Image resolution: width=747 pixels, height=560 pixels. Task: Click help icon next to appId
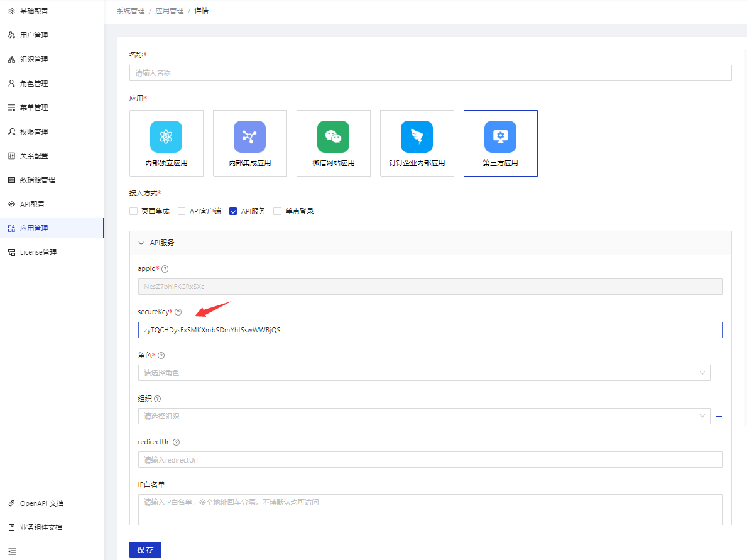coord(165,269)
